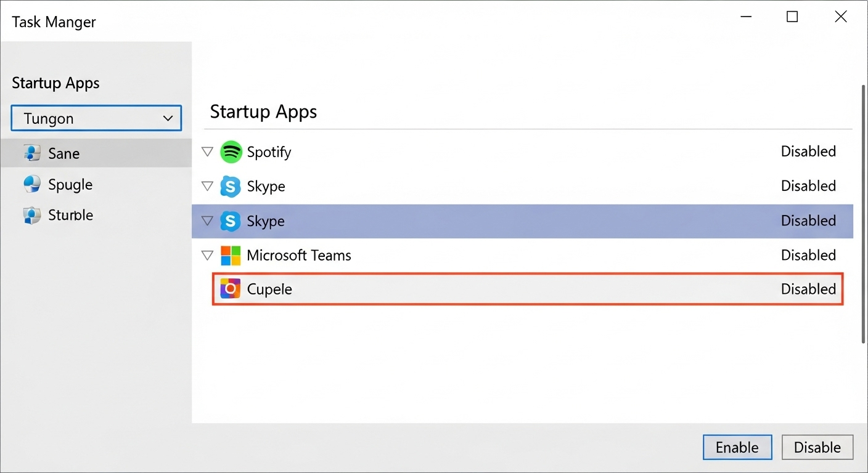Viewport: 868px width, 473px height.
Task: Select the Cupele startup entry
Action: [432, 289]
